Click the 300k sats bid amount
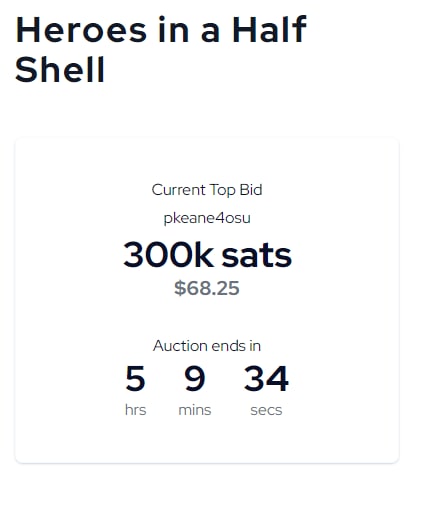This screenshot has width=426, height=515. click(207, 255)
